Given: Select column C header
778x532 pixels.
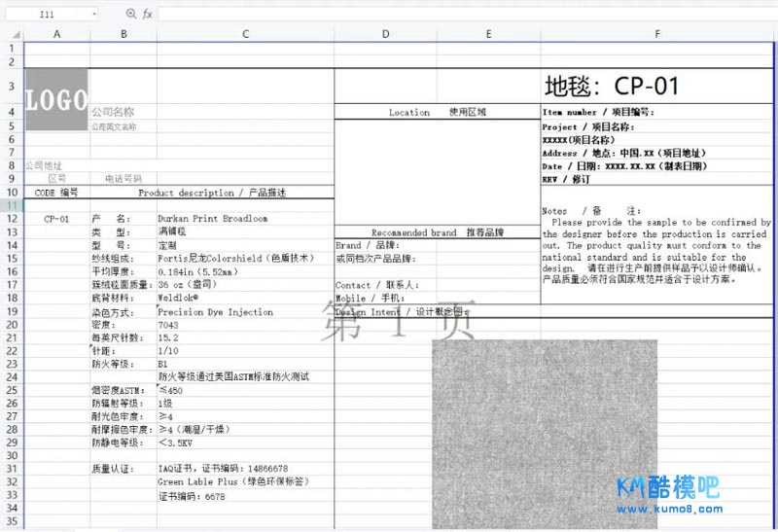Looking at the screenshot, I should pos(245,35).
